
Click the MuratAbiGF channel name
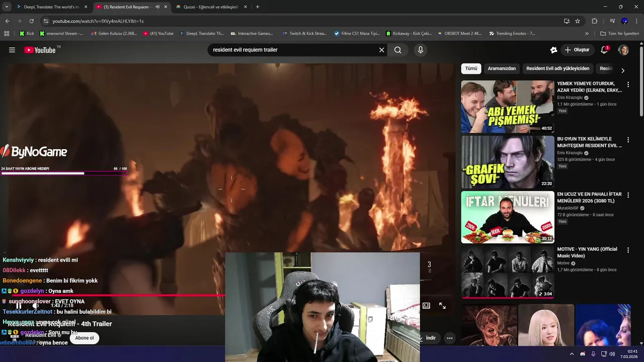coord(568,208)
